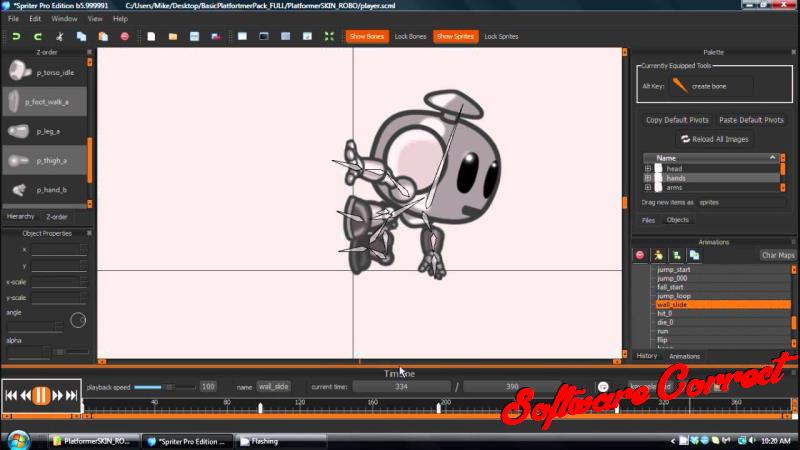Viewport: 800px width, 450px height.
Task: Click the copy icon in toolbar
Action: click(x=81, y=36)
